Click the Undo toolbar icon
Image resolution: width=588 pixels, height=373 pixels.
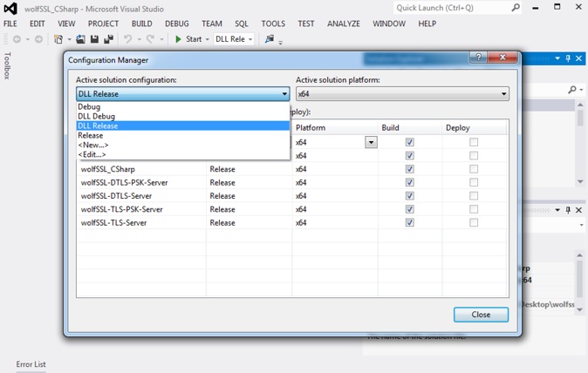[x=128, y=39]
